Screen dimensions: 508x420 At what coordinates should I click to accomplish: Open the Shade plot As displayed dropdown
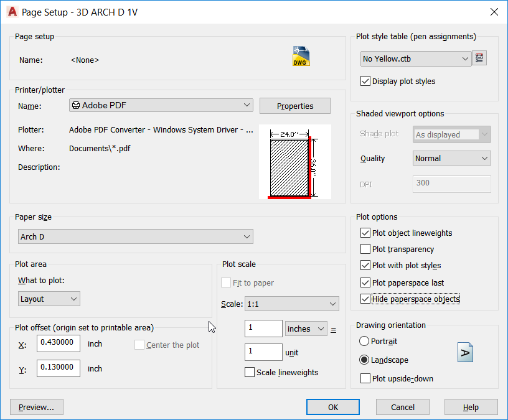pyautogui.click(x=451, y=134)
